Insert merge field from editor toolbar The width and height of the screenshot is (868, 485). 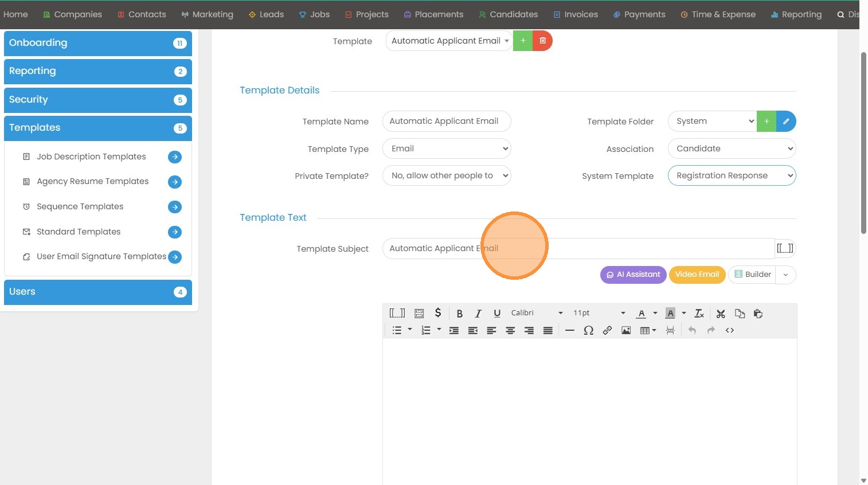point(397,313)
